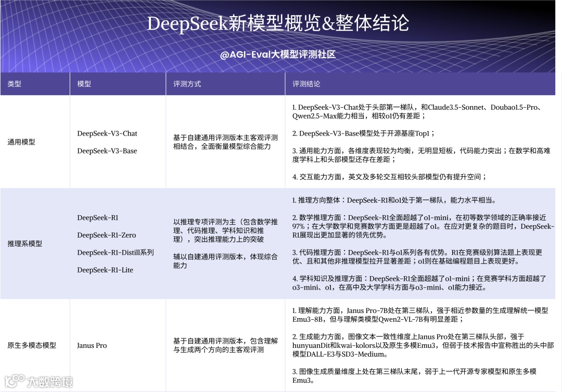Click conclusion '2. 生成能力方面，图像文本一致性维度'
Image resolution: width=562 pixels, height=392 pixels.
(423, 345)
